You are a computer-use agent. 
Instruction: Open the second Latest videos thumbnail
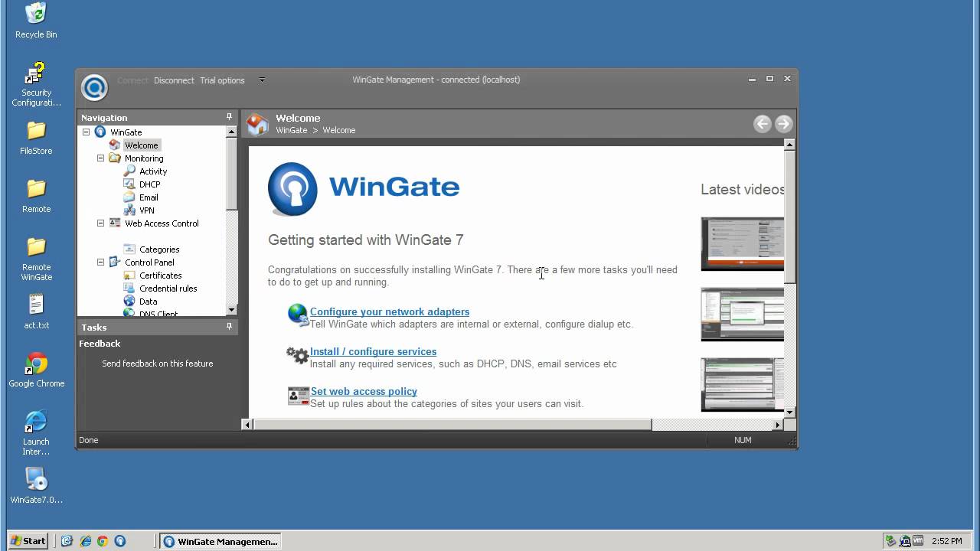click(x=743, y=315)
